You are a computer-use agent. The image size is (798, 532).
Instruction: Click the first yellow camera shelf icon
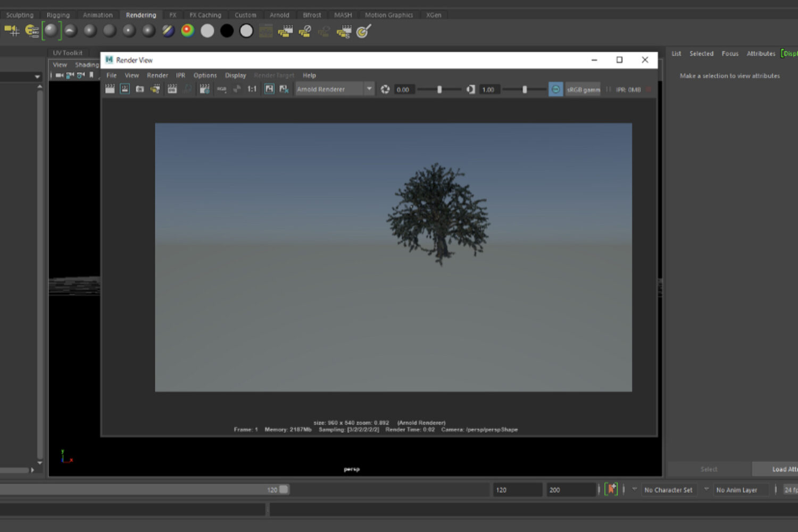pos(12,31)
